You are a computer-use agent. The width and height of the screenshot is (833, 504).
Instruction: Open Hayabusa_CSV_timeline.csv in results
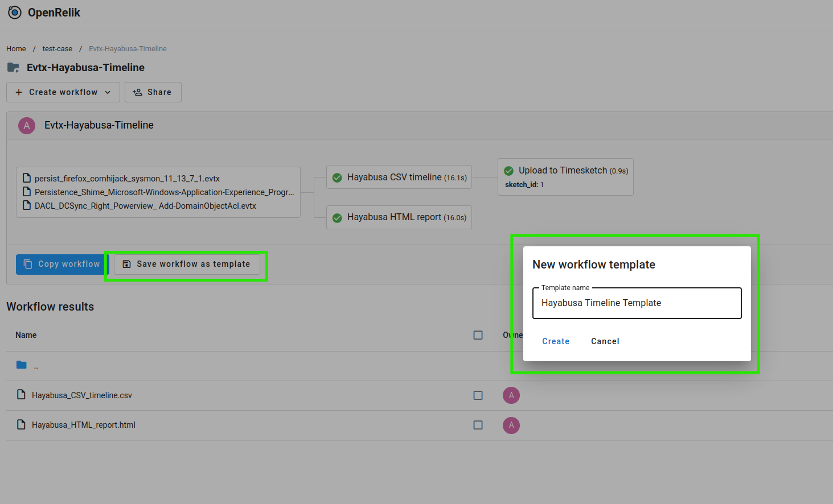tap(82, 395)
